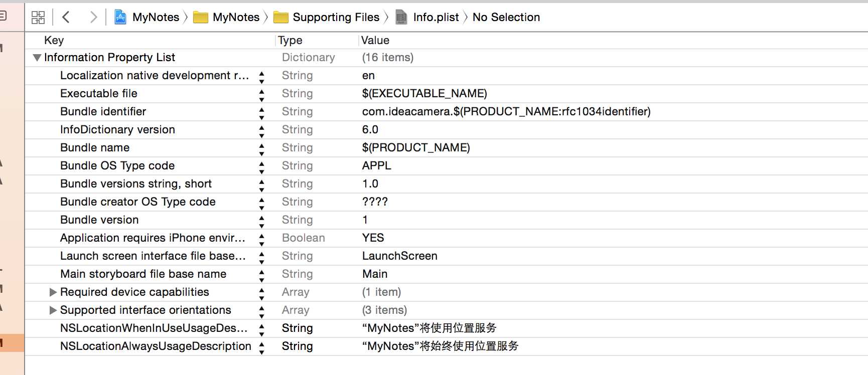Go forward with the right chevron

click(93, 18)
